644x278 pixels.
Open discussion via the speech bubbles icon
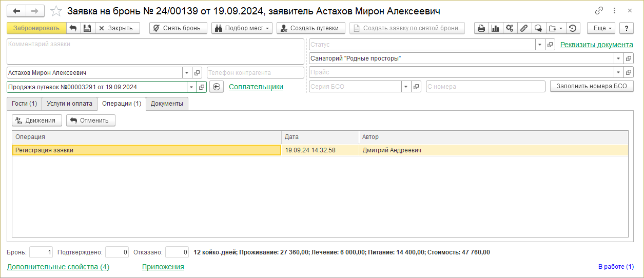click(x=538, y=28)
